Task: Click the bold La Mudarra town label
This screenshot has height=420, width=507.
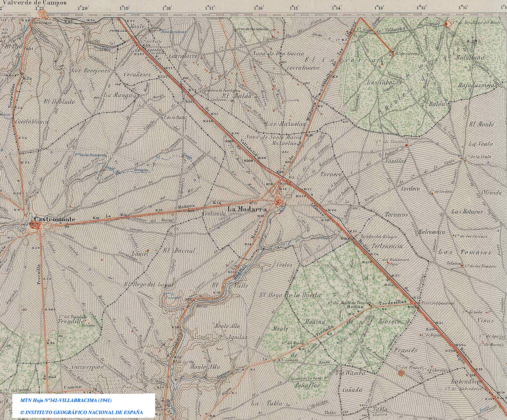Action: [247, 210]
